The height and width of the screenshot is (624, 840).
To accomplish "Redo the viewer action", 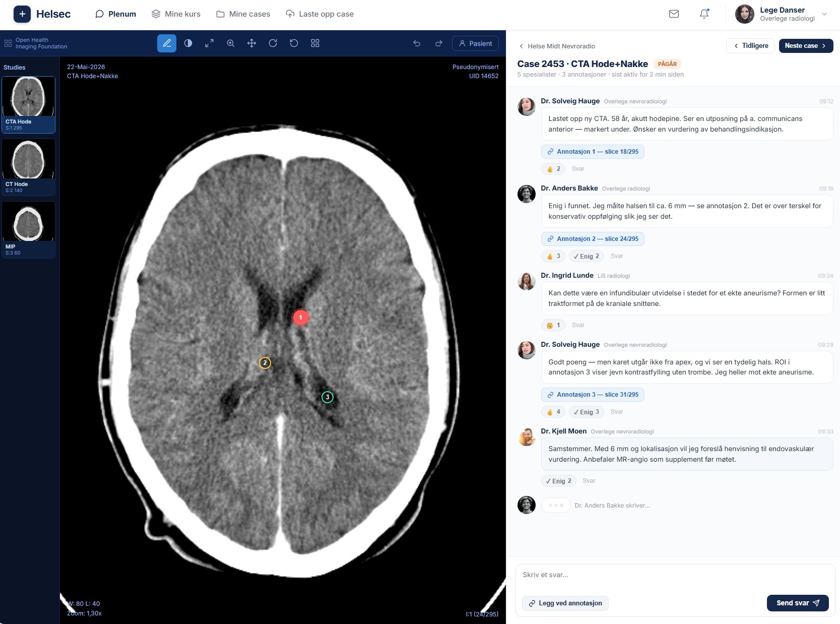I will [438, 43].
